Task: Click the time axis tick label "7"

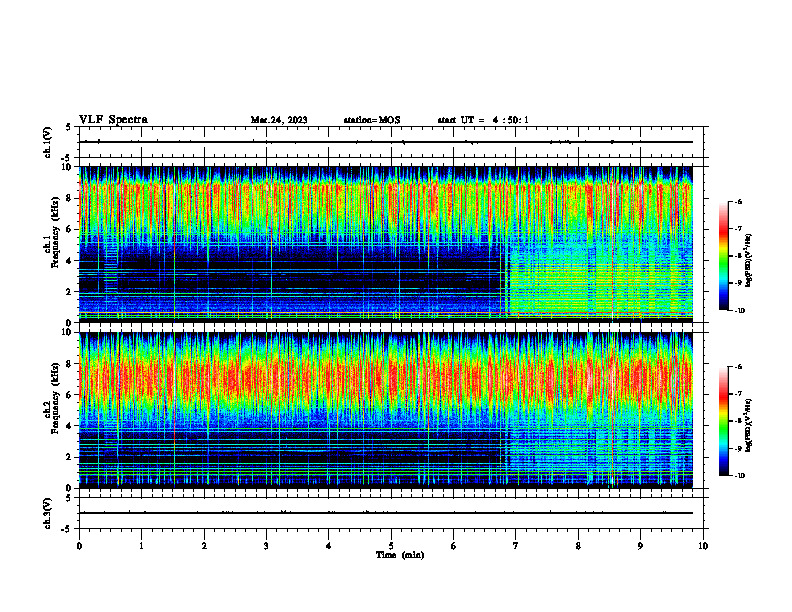Action: click(x=516, y=546)
